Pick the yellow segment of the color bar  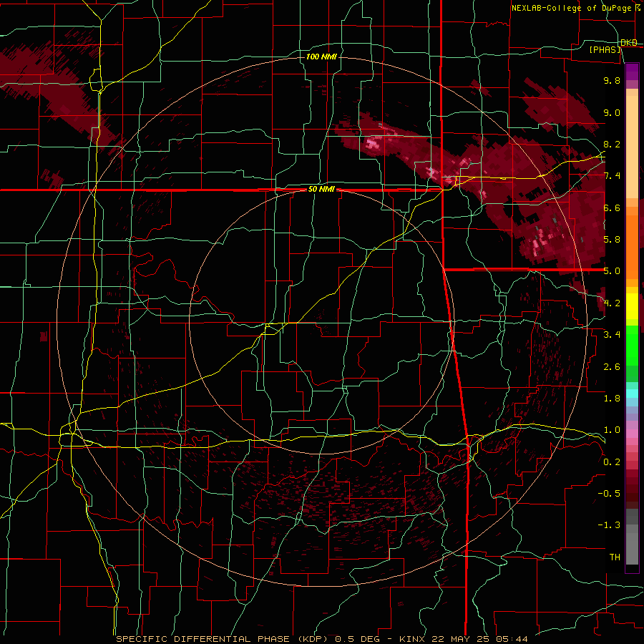[x=632, y=306]
